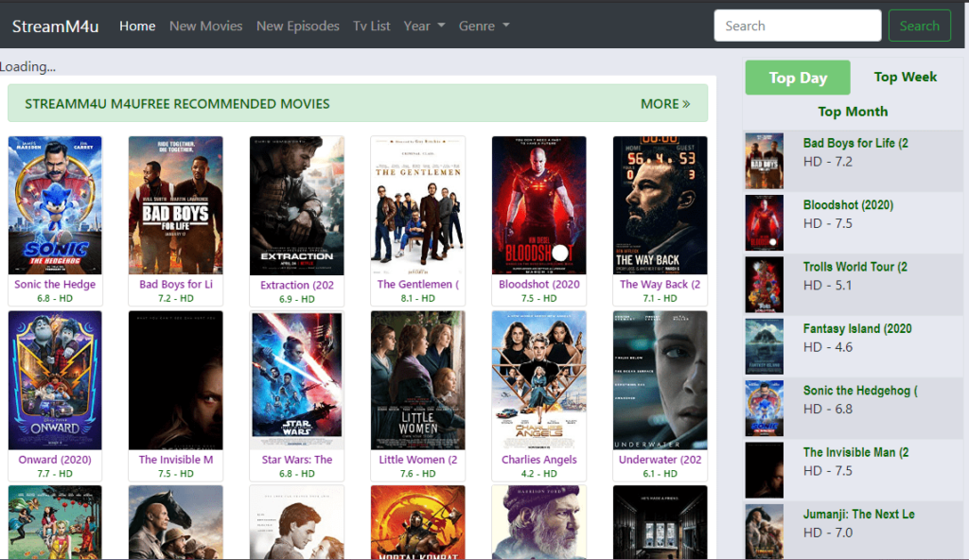This screenshot has width=969, height=560.
Task: Click 'HD - 7.0' under Jumanji
Action: [828, 533]
